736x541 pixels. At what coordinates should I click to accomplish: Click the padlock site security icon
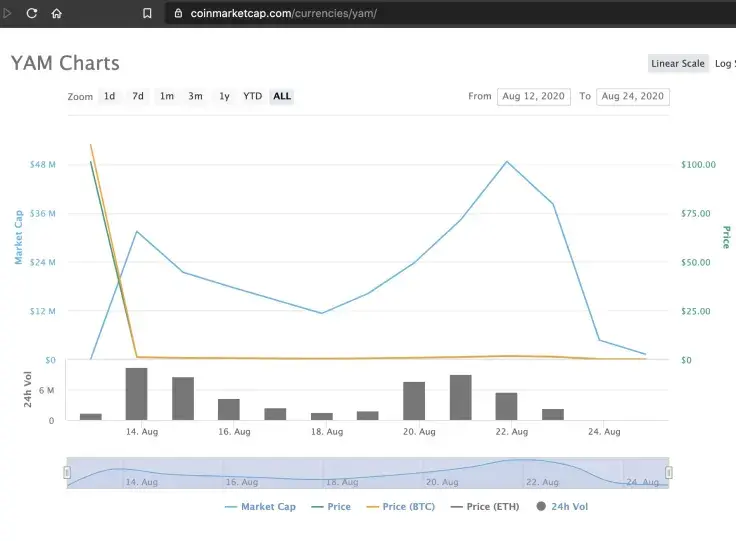coord(178,14)
